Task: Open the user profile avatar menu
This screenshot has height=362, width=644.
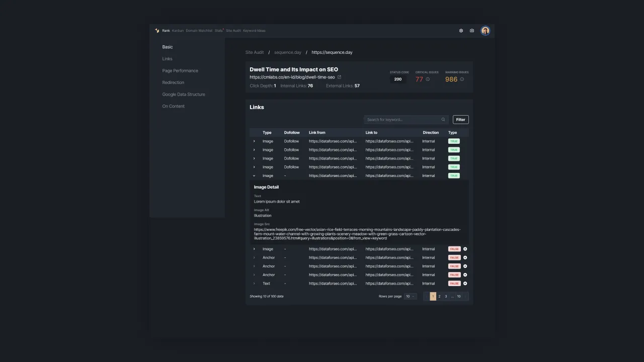Action: (485, 31)
